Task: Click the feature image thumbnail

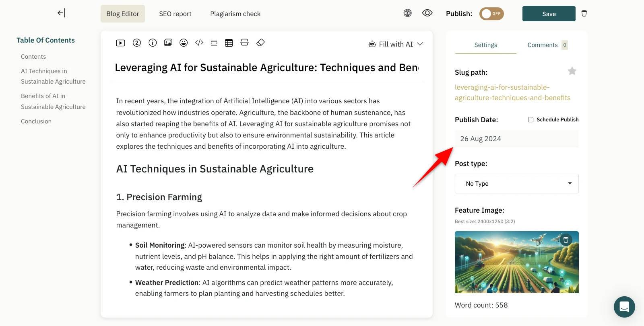Action: tap(517, 262)
